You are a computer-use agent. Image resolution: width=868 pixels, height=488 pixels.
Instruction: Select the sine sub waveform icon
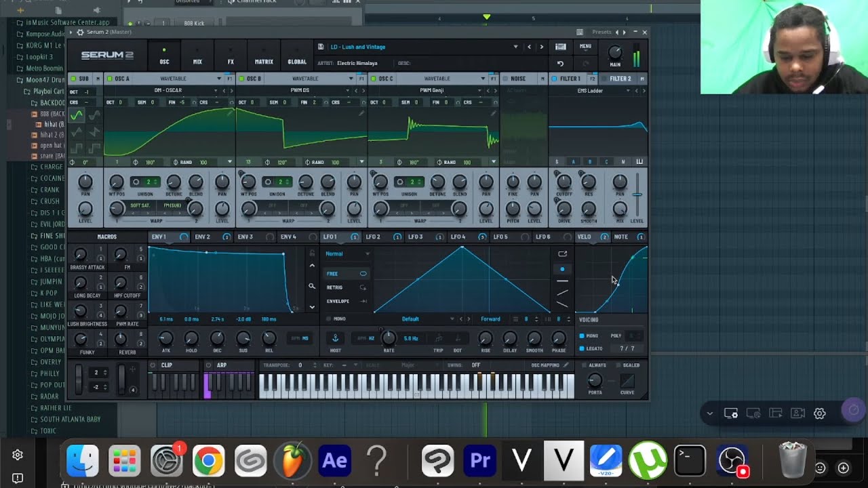click(x=77, y=115)
